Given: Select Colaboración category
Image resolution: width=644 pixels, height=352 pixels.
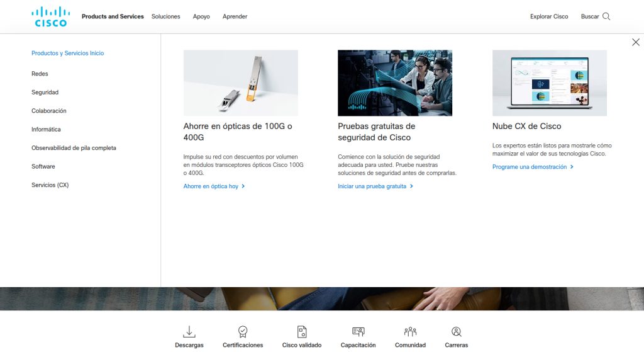Looking at the screenshot, I should coord(49,111).
